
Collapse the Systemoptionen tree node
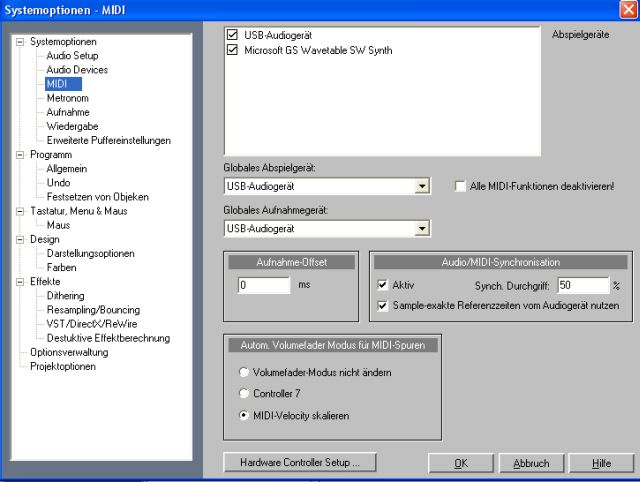pyautogui.click(x=20, y=42)
